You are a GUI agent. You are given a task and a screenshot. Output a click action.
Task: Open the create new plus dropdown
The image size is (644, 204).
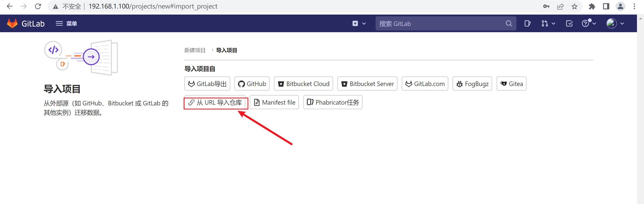pyautogui.click(x=359, y=23)
